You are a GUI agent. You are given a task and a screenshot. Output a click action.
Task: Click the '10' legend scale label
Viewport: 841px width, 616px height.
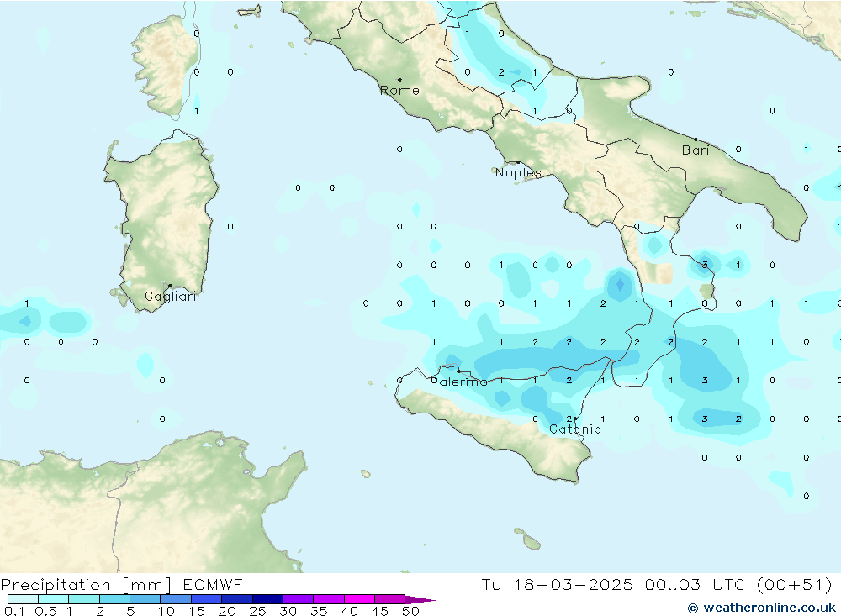click(x=167, y=611)
